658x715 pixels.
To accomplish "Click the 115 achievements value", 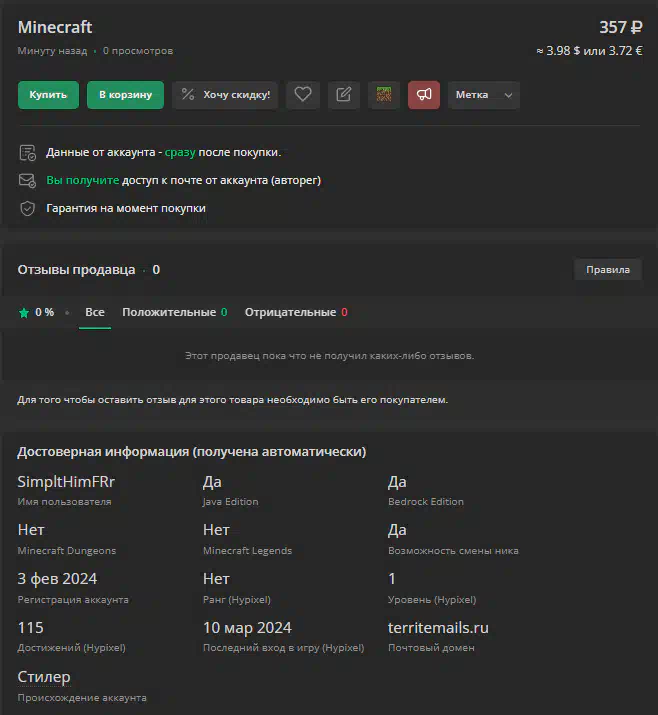I will (31, 628).
